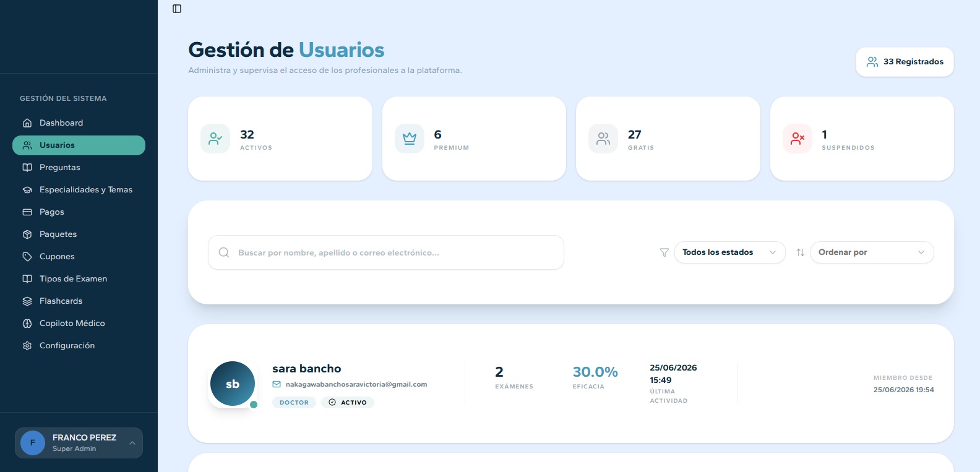980x472 pixels.
Task: Open the Todos los estados dropdown
Action: pyautogui.click(x=730, y=252)
